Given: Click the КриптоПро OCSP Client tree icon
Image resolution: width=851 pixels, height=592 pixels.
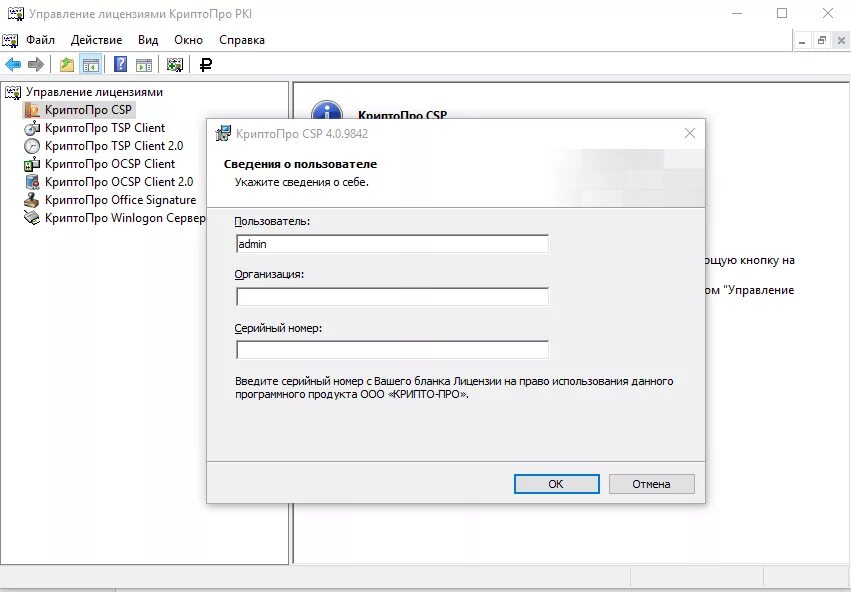Looking at the screenshot, I should (32, 164).
